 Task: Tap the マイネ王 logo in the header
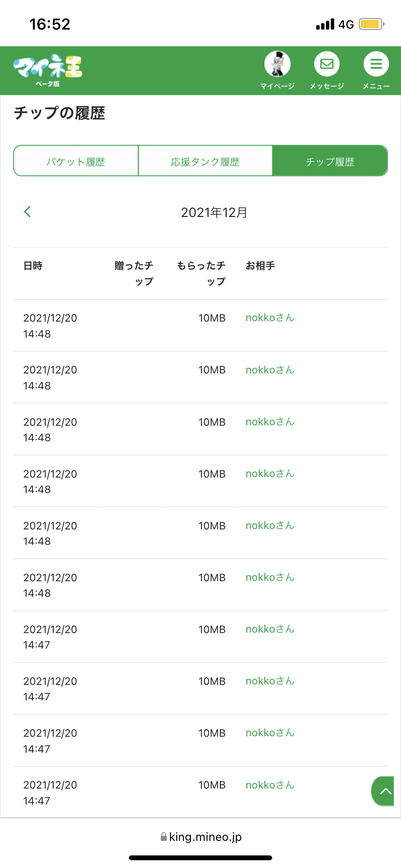[x=48, y=68]
